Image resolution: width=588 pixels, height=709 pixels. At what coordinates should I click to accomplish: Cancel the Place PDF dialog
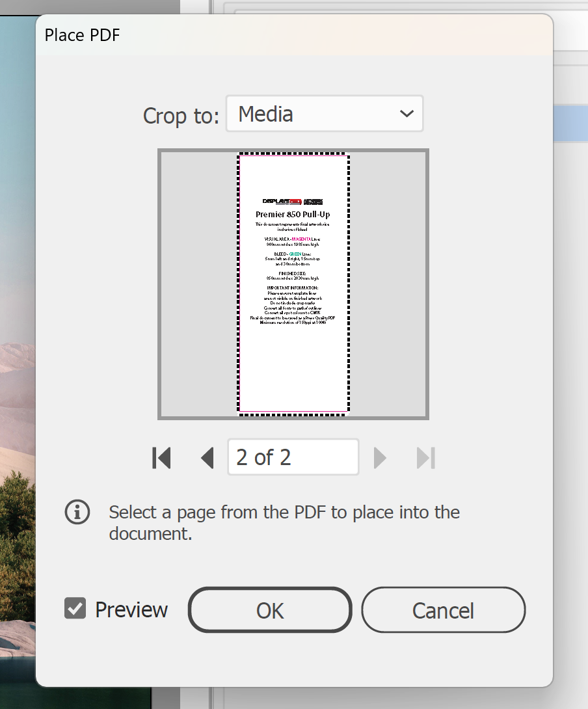pyautogui.click(x=443, y=610)
